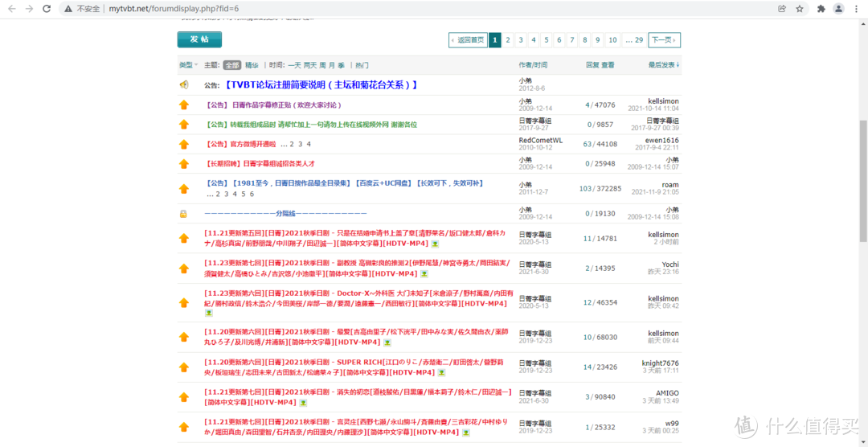Image resolution: width=868 pixels, height=447 pixels.
Task: Open last poster knight7676 profile
Action: [661, 363]
